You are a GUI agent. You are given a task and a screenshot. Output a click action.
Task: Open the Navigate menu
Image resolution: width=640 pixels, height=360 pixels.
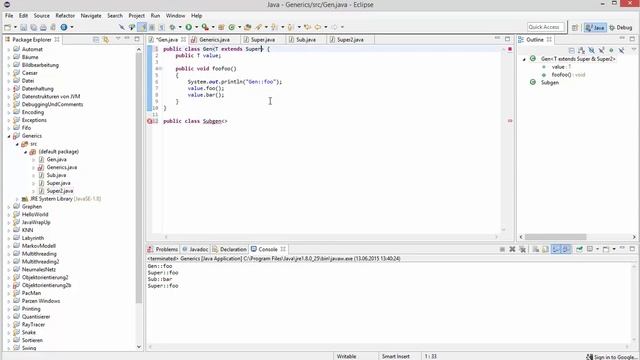(x=91, y=16)
